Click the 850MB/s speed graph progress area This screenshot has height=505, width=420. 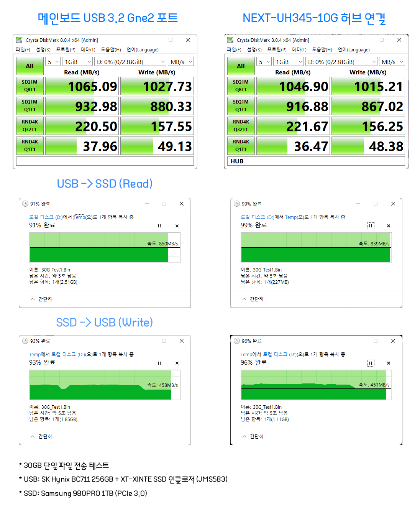[105, 248]
